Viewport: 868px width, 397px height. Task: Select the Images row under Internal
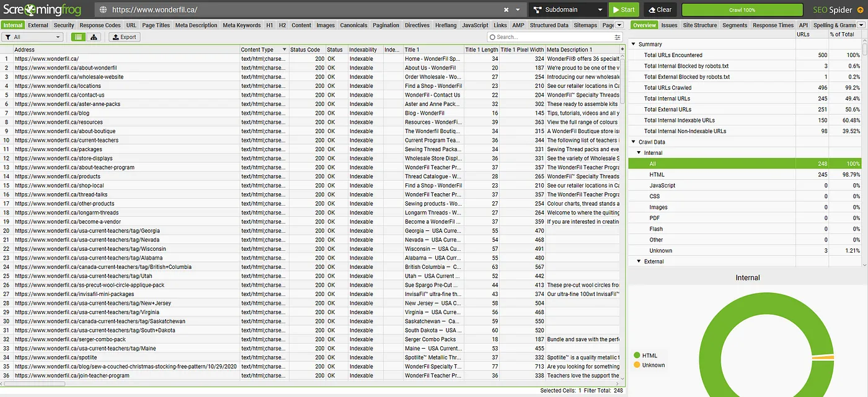tap(745, 207)
